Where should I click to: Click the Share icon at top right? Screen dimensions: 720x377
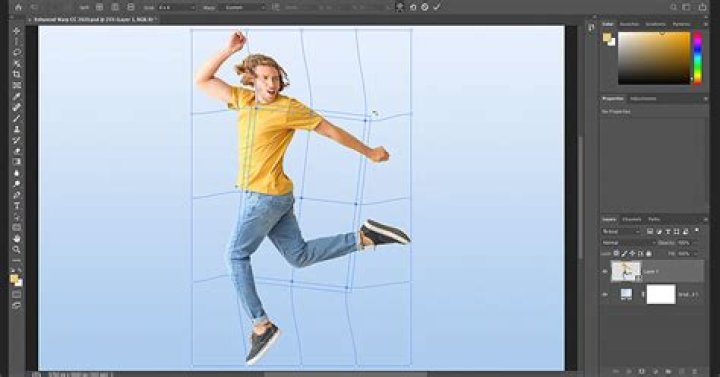pos(703,7)
